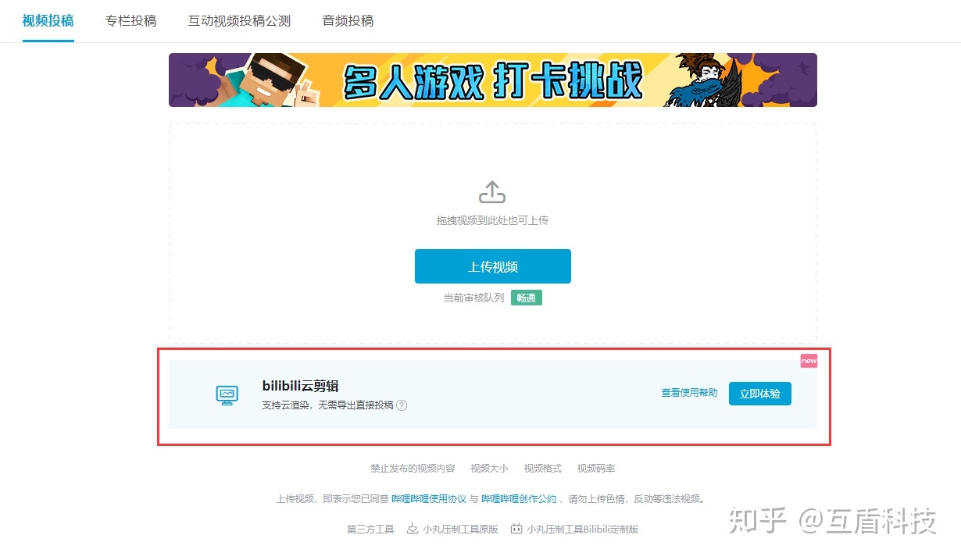Open 禁止发布的视频内容 link
961x560 pixels.
pos(413,469)
